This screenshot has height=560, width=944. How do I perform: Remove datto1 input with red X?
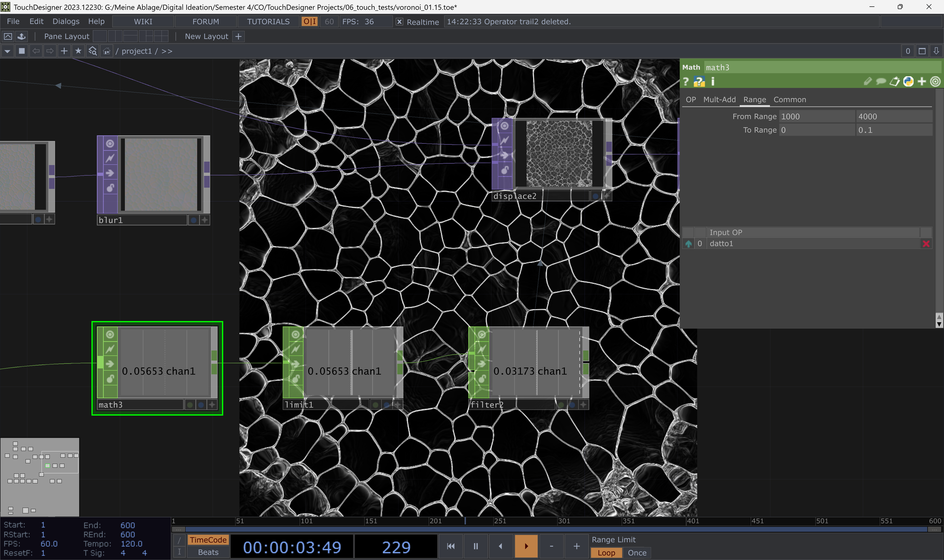tap(926, 244)
